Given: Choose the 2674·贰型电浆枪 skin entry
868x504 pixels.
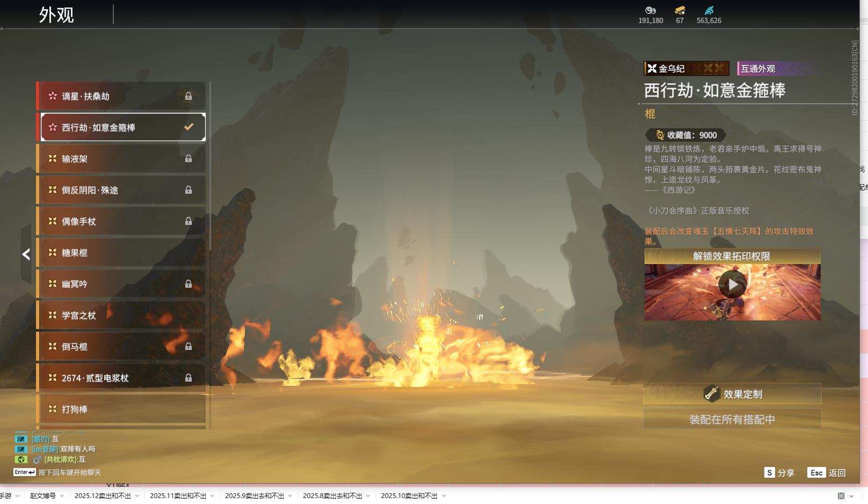Looking at the screenshot, I should [121, 378].
